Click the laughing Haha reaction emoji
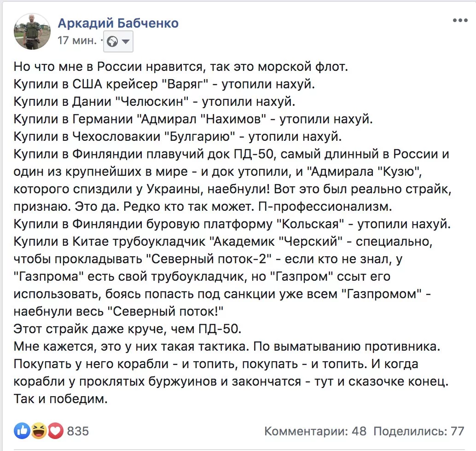Screen dimensions: 476x451 point(39,431)
